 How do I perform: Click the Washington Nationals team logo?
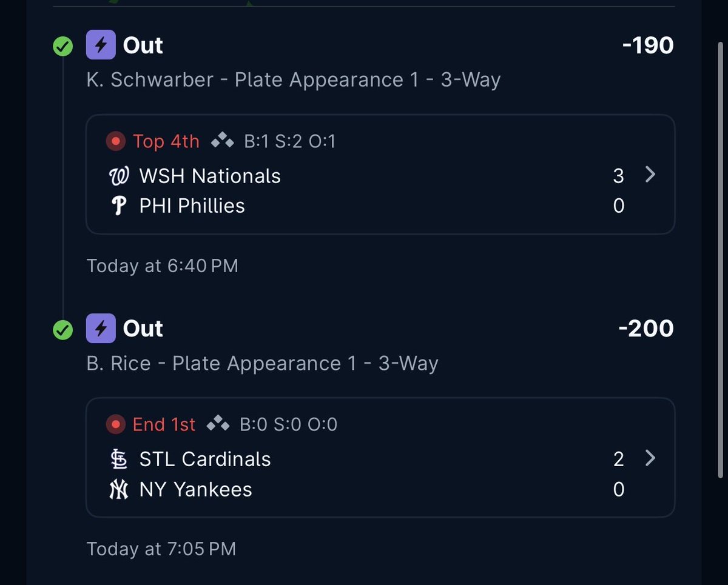118,176
